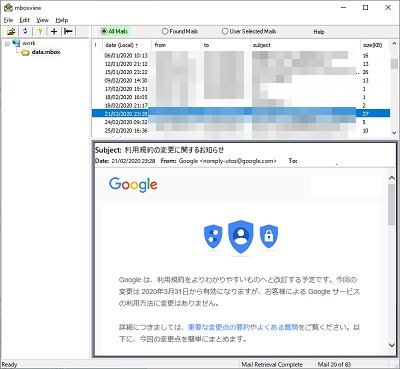Viewport: 400px width, 369px height.
Task: Select the Found Mails radio button
Action: click(x=165, y=31)
